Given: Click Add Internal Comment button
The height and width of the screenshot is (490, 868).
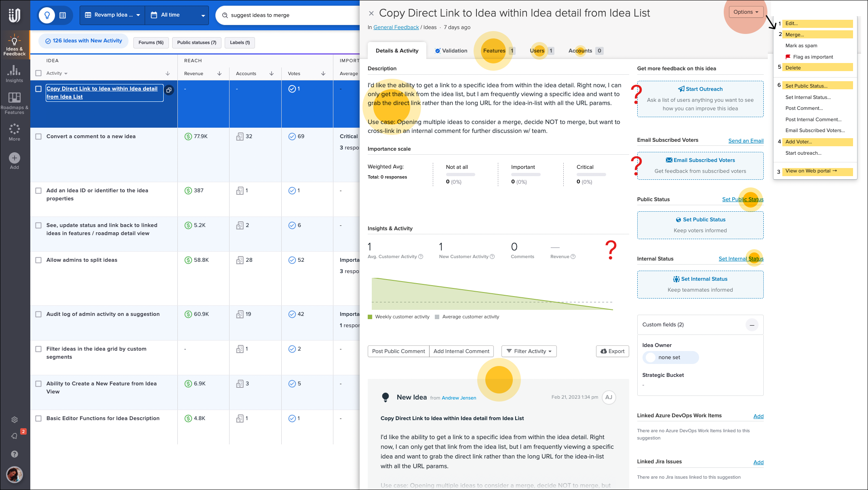Looking at the screenshot, I should pos(461,351).
